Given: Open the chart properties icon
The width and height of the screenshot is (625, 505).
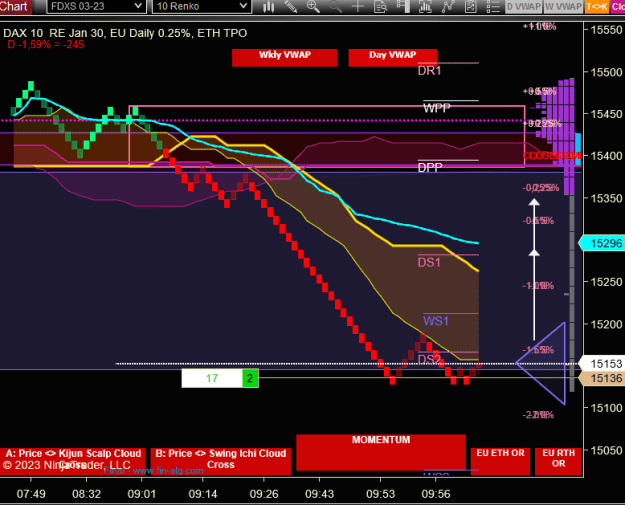Looking at the screenshot, I should pos(471,6).
